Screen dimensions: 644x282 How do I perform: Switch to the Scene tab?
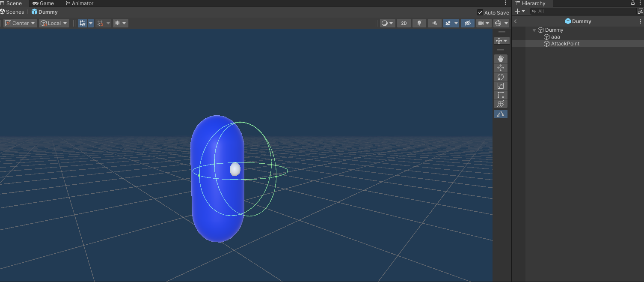11,3
